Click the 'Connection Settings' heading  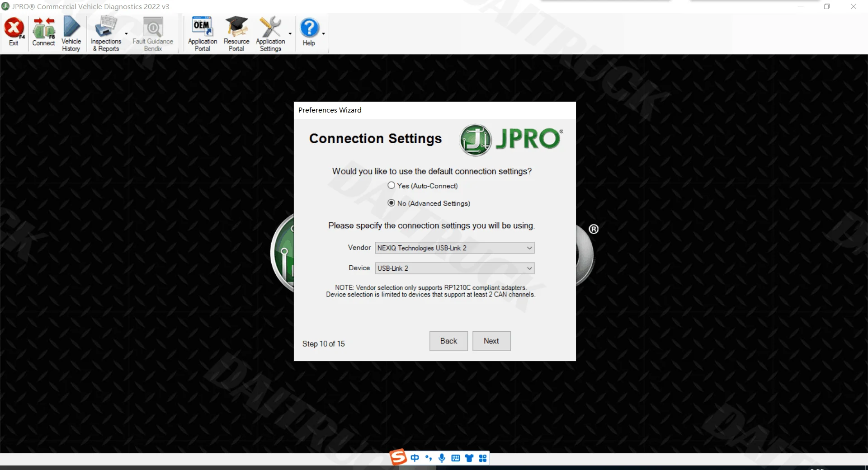click(375, 138)
